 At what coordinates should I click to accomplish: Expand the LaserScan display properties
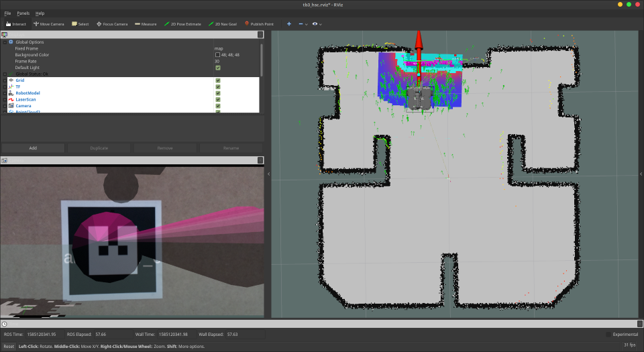click(5, 99)
